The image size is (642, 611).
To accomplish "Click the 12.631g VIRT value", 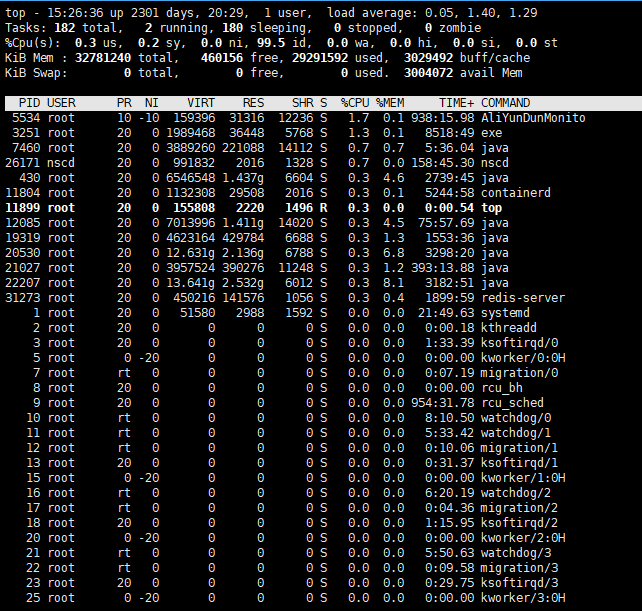I will (x=190, y=253).
